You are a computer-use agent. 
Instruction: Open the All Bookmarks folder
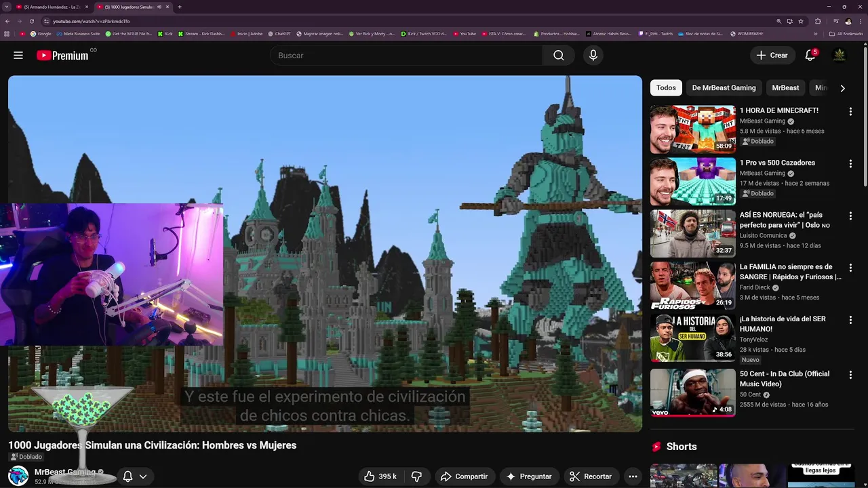846,33
